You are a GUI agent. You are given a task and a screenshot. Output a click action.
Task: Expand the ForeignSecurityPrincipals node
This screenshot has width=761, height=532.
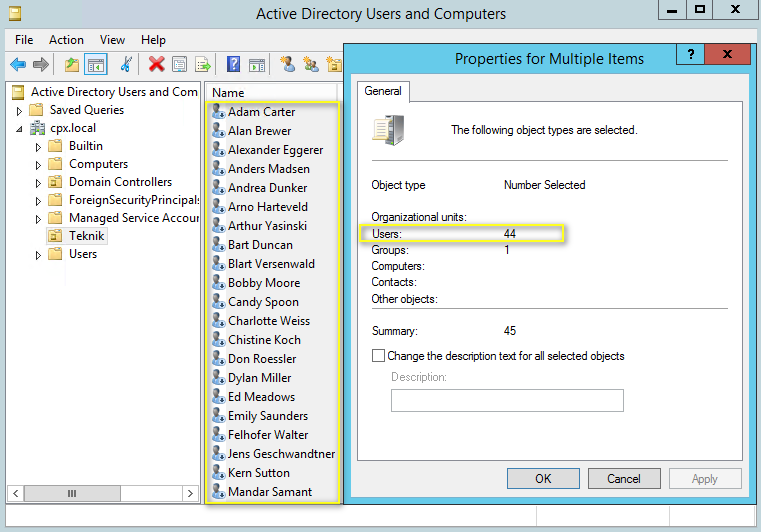38,201
